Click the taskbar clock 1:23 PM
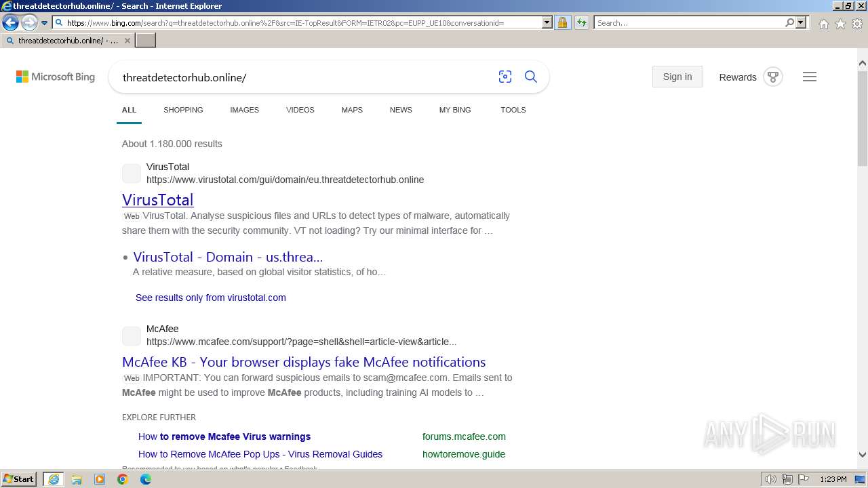Image resolution: width=868 pixels, height=488 pixels. click(833, 479)
